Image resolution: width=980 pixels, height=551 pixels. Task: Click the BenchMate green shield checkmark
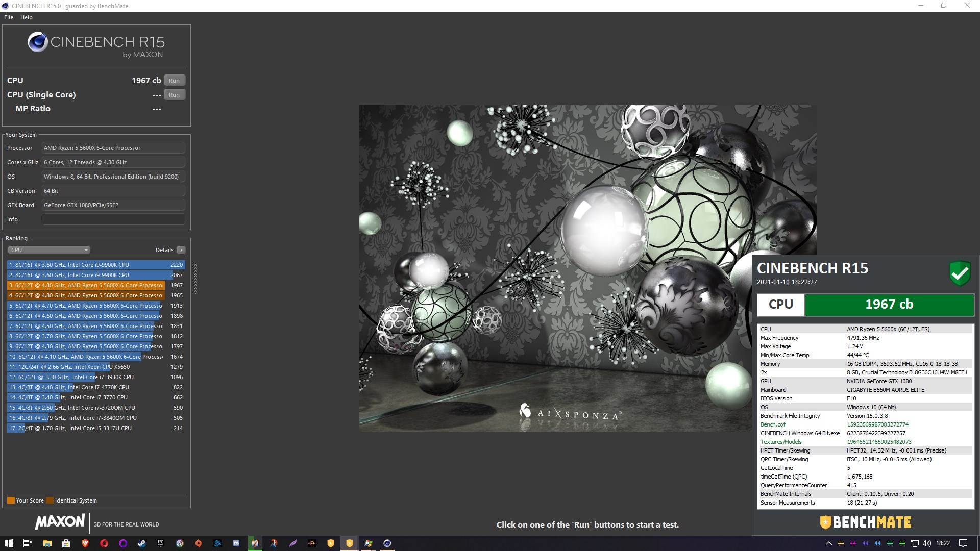(x=960, y=273)
